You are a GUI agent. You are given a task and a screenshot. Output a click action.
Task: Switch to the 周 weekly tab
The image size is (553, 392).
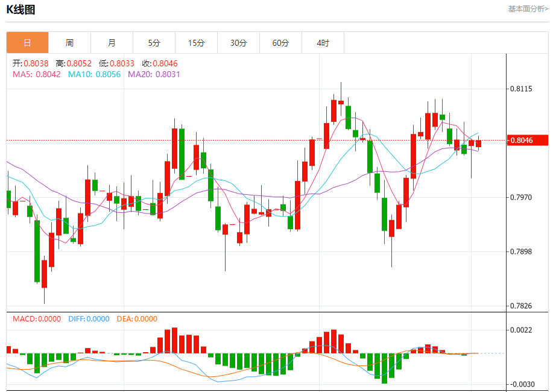coord(69,43)
